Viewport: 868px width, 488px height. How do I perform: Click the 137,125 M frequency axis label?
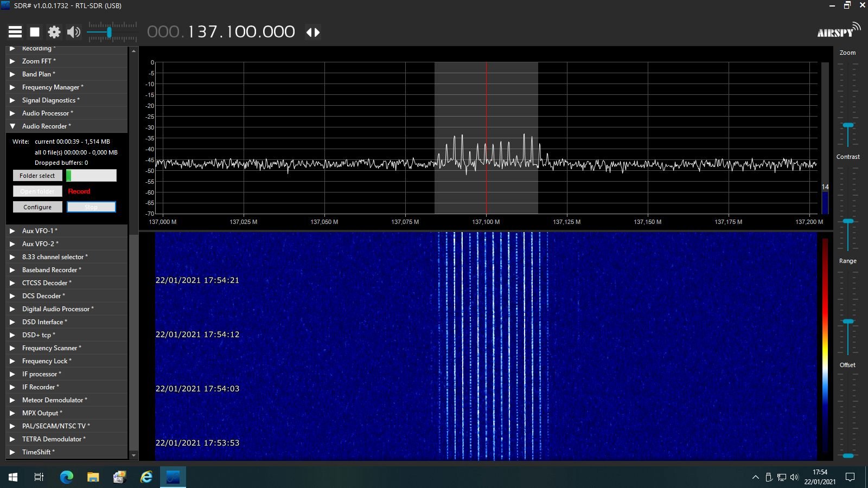coord(566,222)
